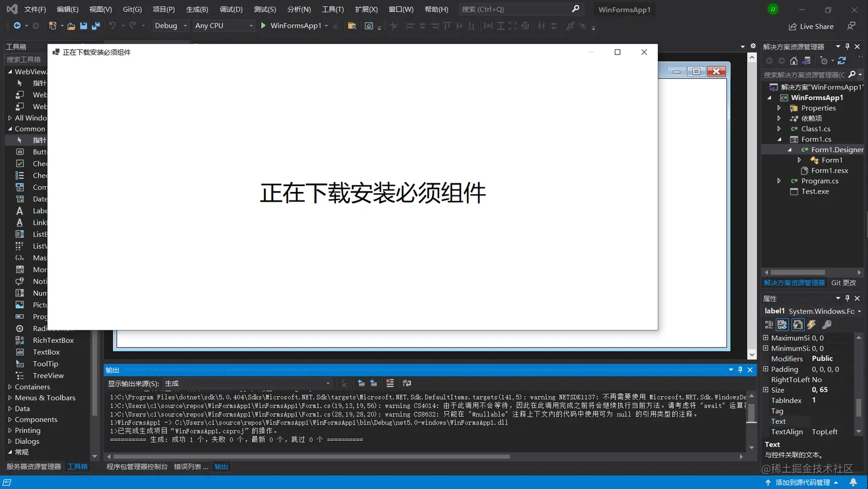
Task: Select the RichTextBox control in Toolbox
Action: 53,340
